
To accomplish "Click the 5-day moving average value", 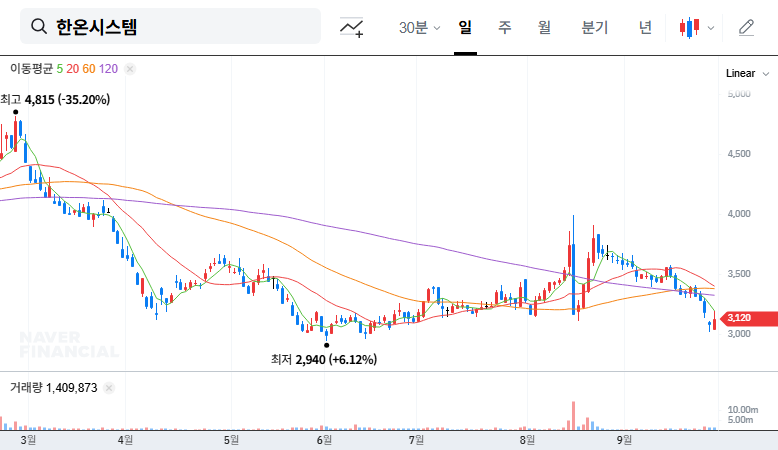I will coord(60,68).
